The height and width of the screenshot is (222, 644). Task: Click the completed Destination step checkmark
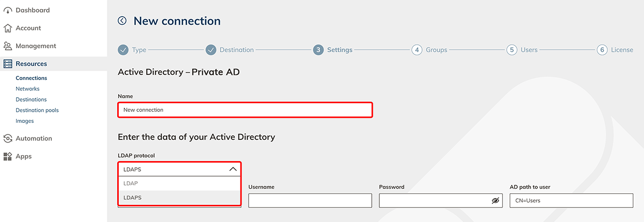(x=211, y=50)
